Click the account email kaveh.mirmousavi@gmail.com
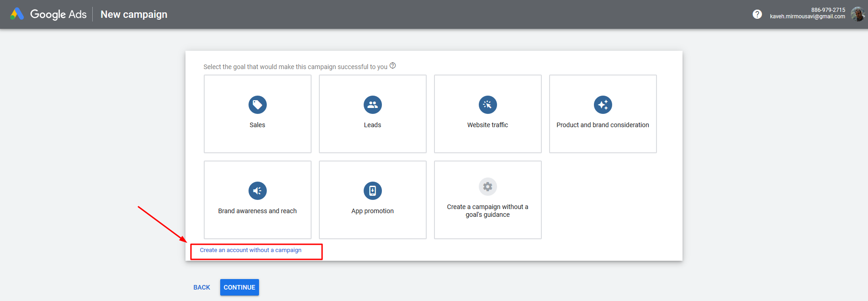The image size is (868, 301). pyautogui.click(x=807, y=16)
